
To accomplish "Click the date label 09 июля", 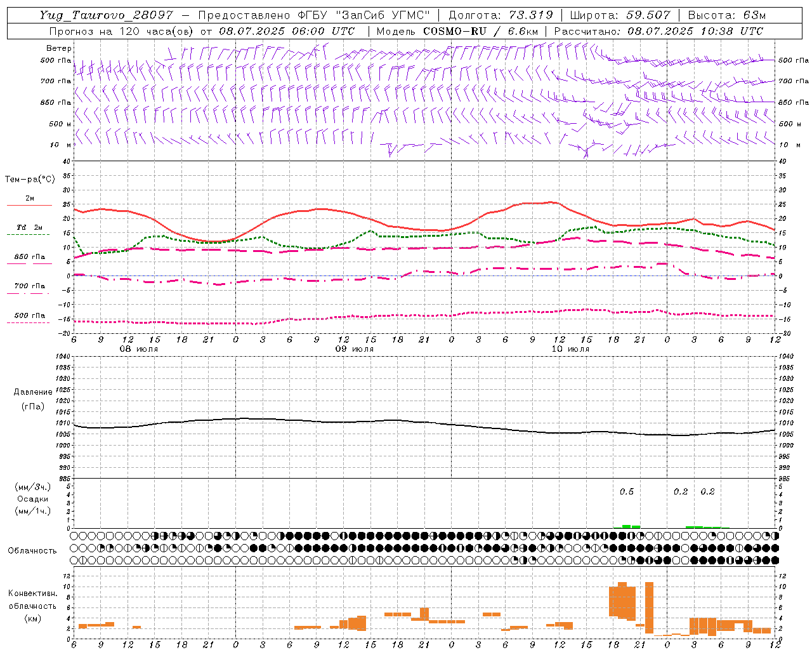I will pos(355,349).
